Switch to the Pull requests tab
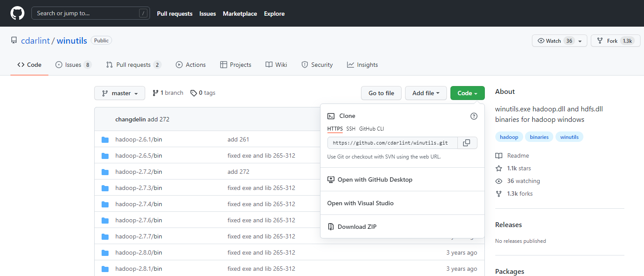 (133, 65)
